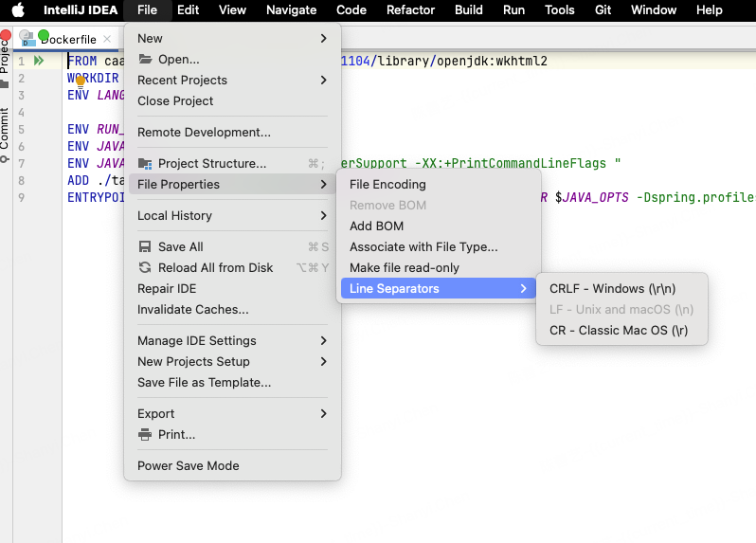Expand the Local History submenu arrow
The height and width of the screenshot is (543, 756).
coord(323,215)
